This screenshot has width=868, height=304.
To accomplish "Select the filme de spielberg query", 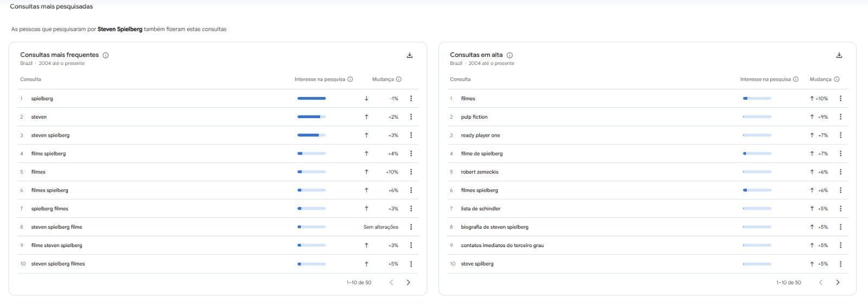I will coord(482,154).
